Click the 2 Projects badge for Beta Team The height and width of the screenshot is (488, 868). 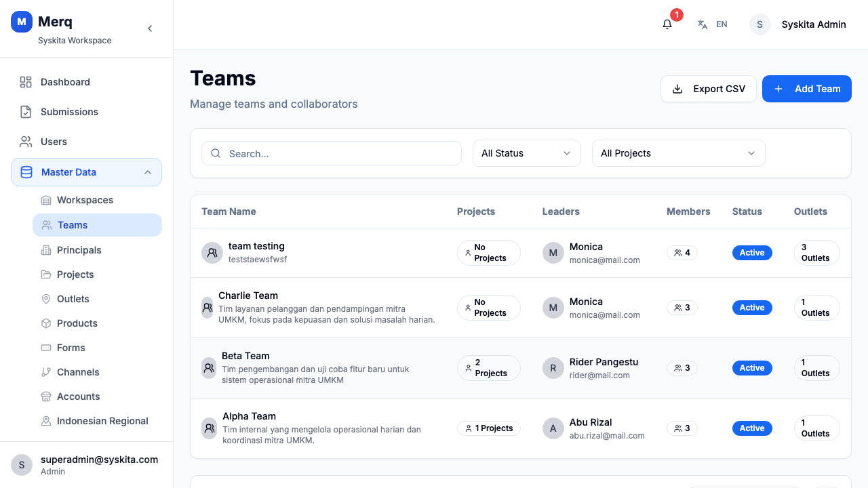point(489,368)
